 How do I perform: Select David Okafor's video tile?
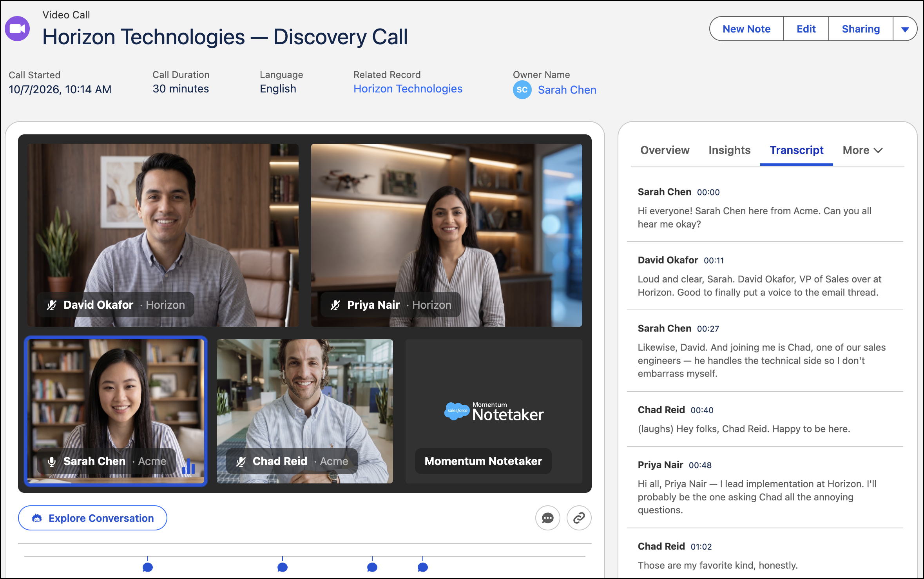pyautogui.click(x=163, y=235)
